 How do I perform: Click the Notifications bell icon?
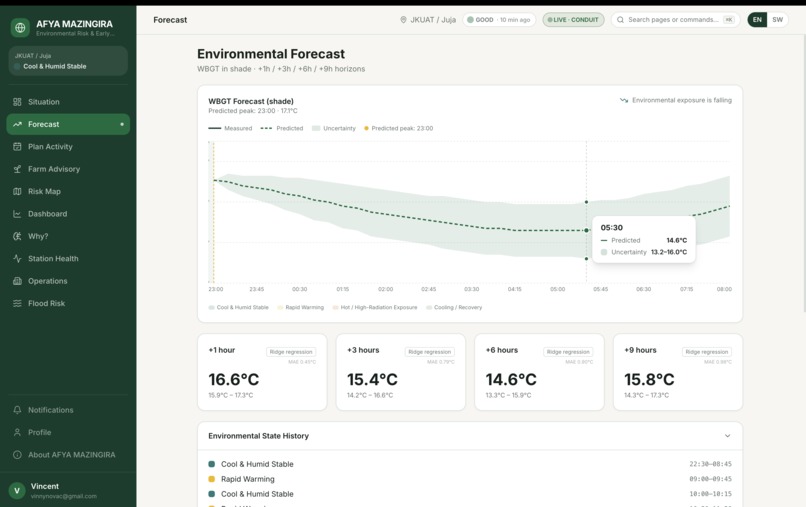[x=17, y=410]
